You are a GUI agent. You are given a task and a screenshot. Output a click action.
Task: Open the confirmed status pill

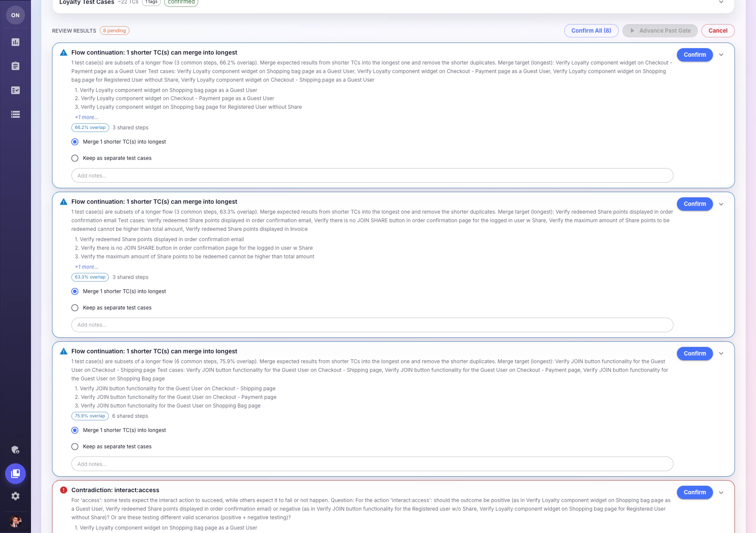point(181,2)
